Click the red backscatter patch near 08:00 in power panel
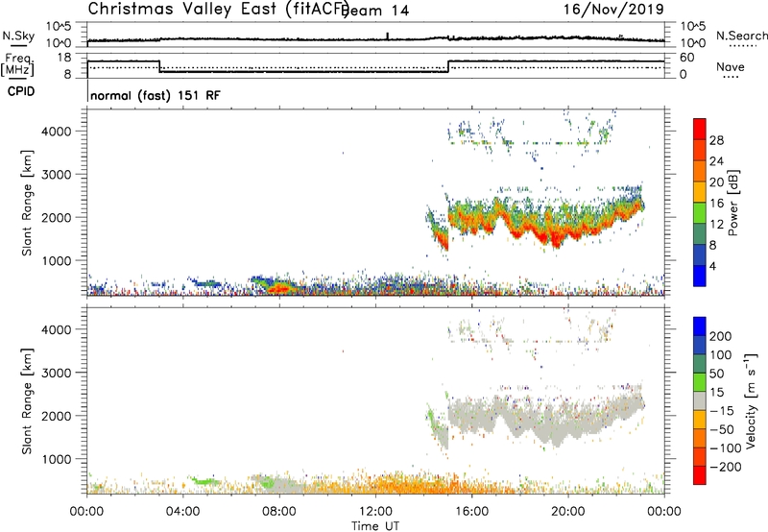 (279, 288)
